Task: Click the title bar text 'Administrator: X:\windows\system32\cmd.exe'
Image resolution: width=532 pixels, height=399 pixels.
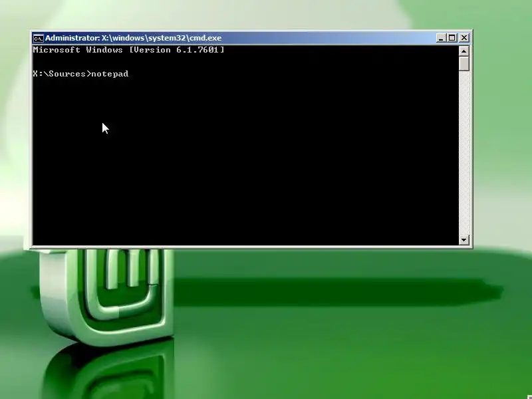Action: pyautogui.click(x=134, y=38)
